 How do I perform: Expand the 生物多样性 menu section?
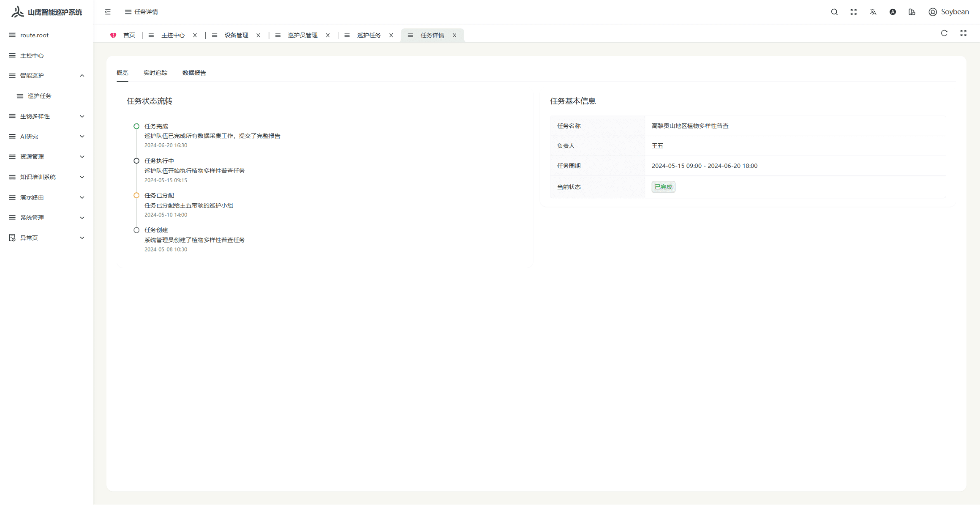[46, 116]
